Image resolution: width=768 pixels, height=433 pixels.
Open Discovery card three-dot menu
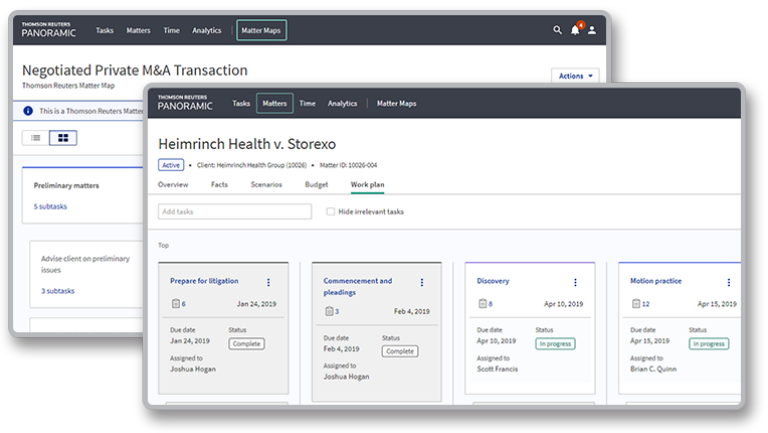(575, 282)
